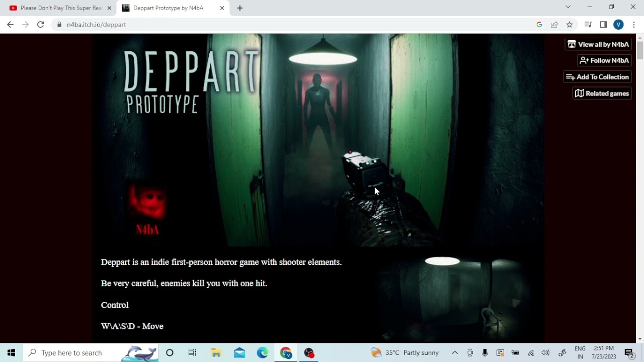The height and width of the screenshot is (362, 644).
Task: Launch Microsoft Edge from taskbar
Action: click(x=263, y=352)
